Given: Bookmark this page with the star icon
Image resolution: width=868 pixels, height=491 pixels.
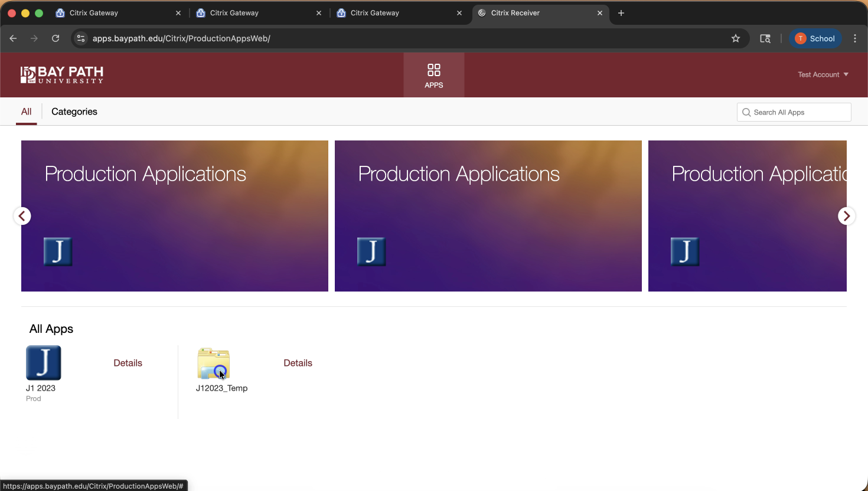Looking at the screenshot, I should (736, 38).
